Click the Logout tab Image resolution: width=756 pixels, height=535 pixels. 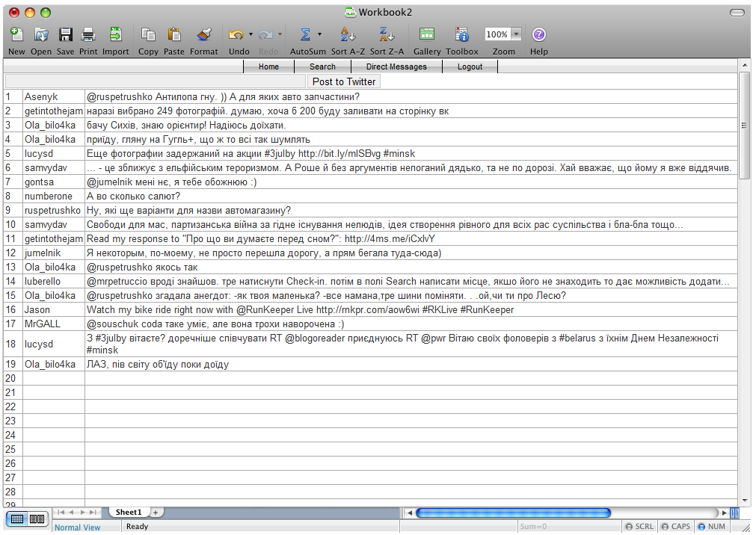470,67
